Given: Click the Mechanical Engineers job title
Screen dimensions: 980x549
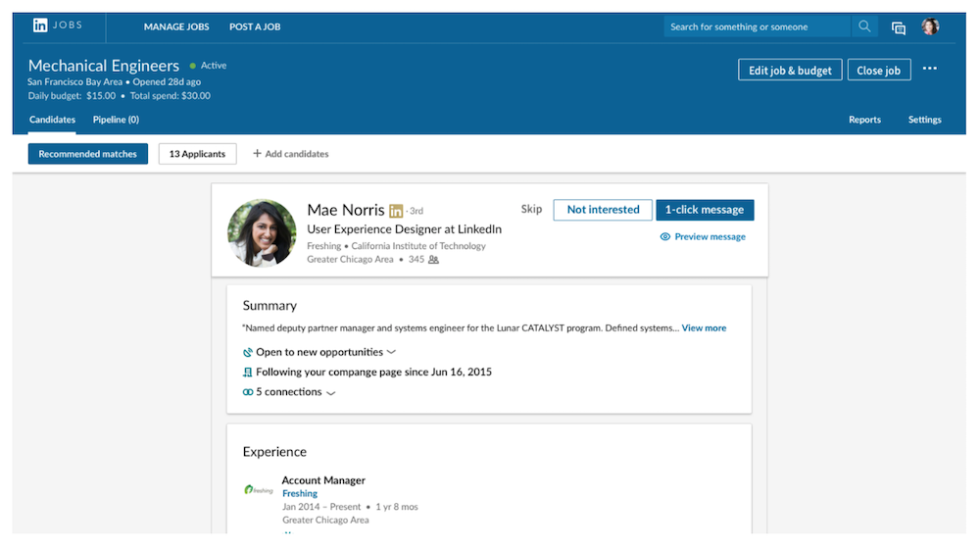Looking at the screenshot, I should (104, 66).
